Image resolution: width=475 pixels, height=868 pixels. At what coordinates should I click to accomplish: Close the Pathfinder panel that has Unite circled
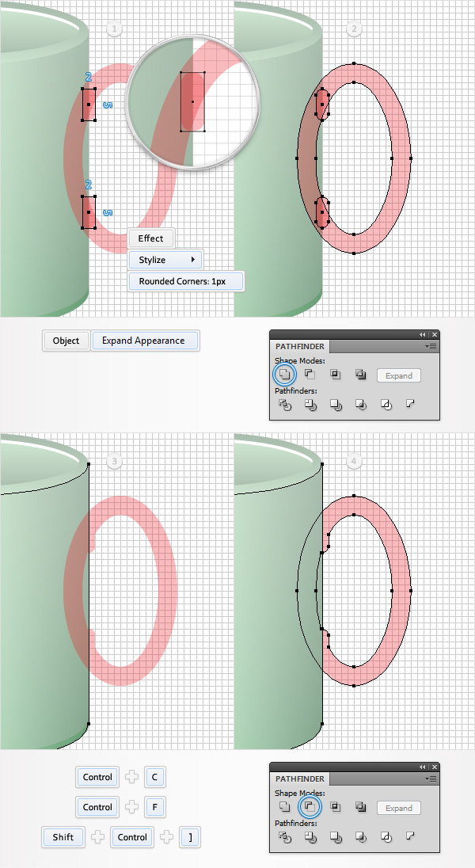coord(435,334)
